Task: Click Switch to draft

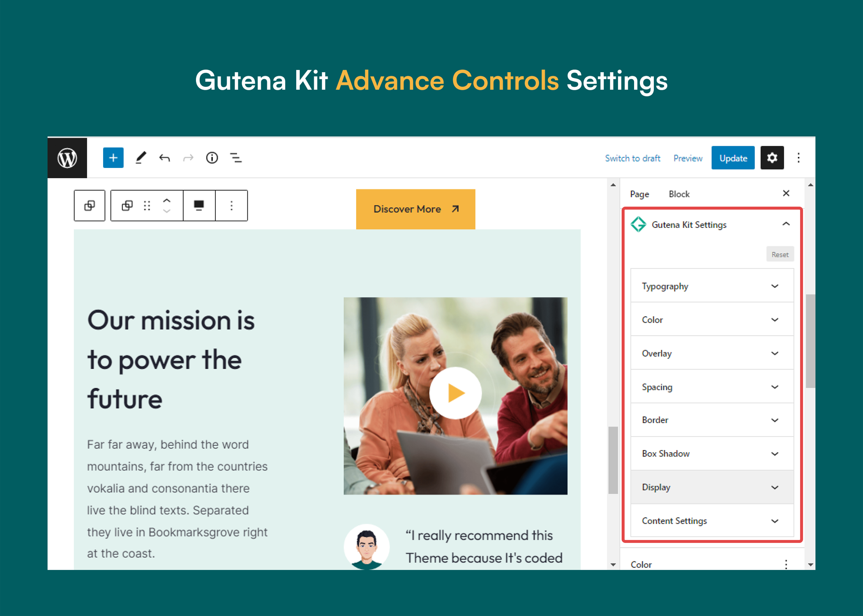Action: 632,158
